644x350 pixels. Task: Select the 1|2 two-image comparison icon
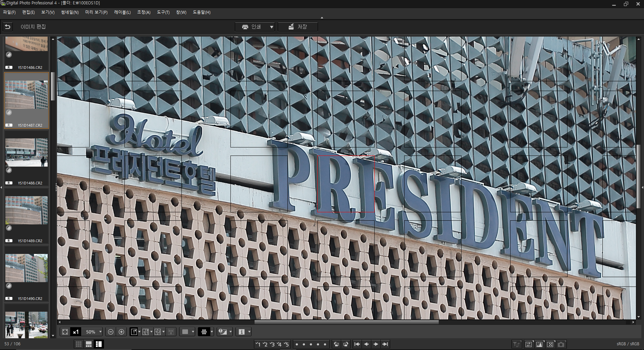click(158, 332)
